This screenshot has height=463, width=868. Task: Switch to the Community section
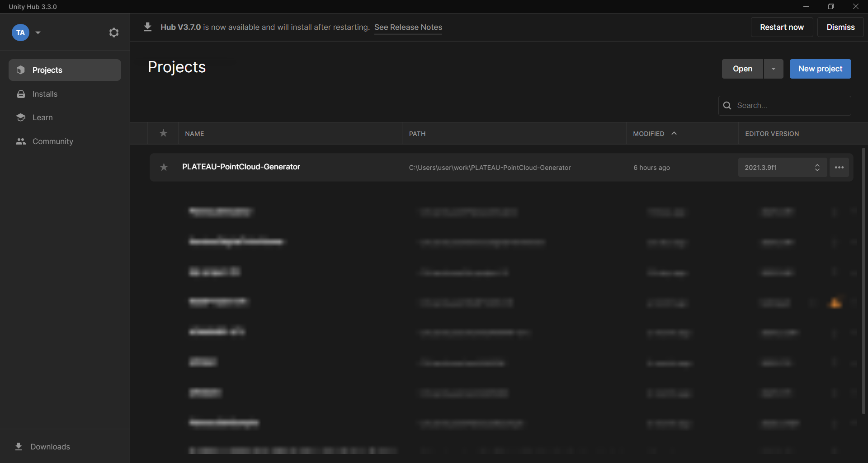click(52, 141)
